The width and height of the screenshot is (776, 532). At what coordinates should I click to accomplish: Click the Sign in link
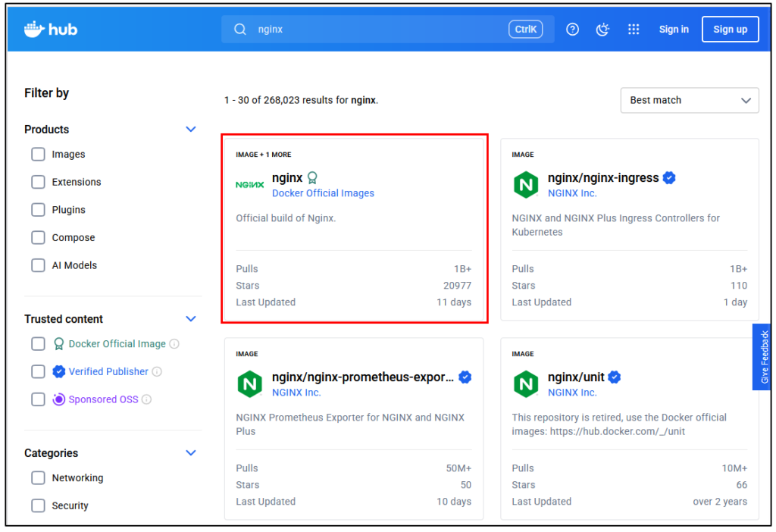click(674, 30)
